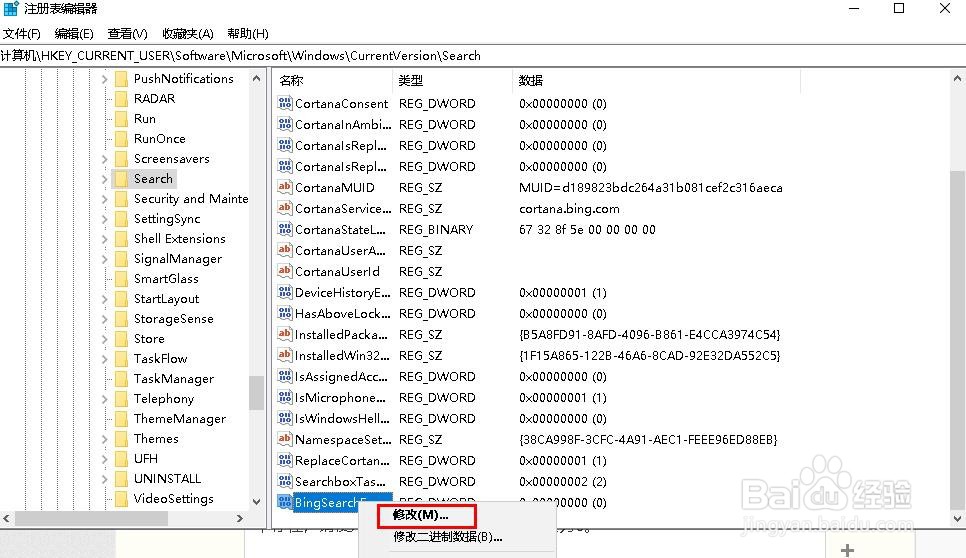966x558 pixels.
Task: Click tree horizontal scroll-right arrow
Action: [x=240, y=519]
